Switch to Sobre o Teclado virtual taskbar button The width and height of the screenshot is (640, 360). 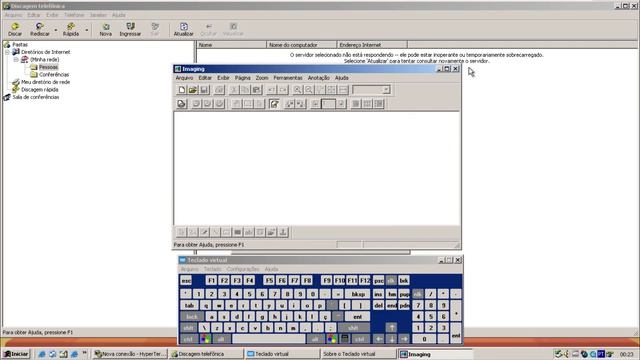pyautogui.click(x=359, y=354)
